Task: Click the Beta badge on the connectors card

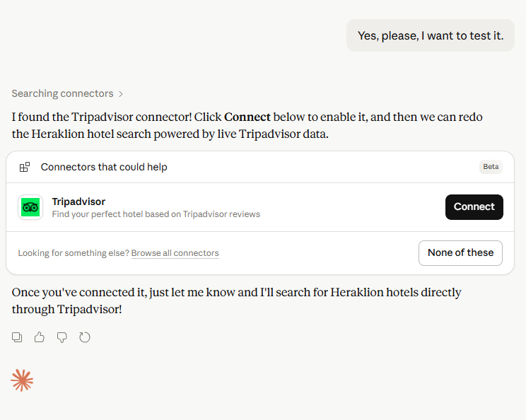Action: tap(491, 167)
